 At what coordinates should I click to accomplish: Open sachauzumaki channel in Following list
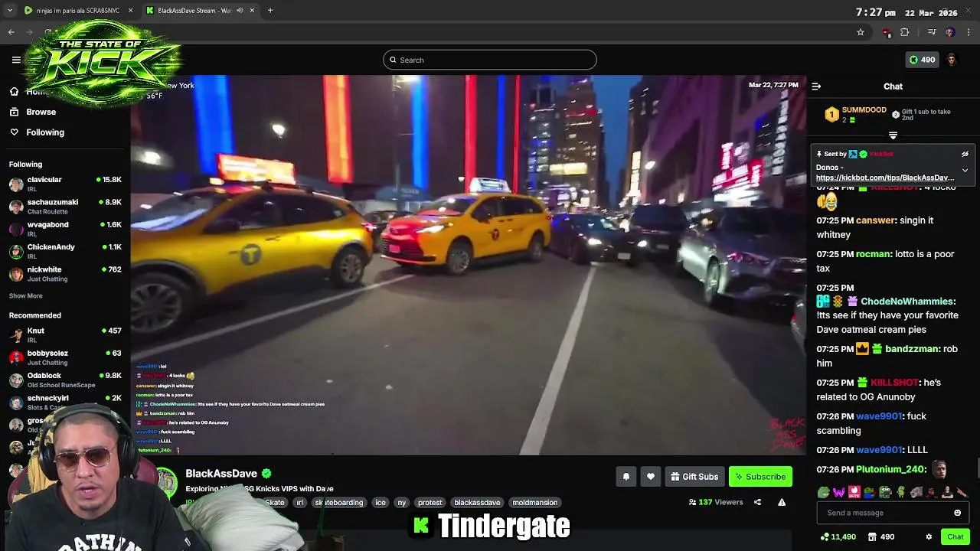click(65, 206)
